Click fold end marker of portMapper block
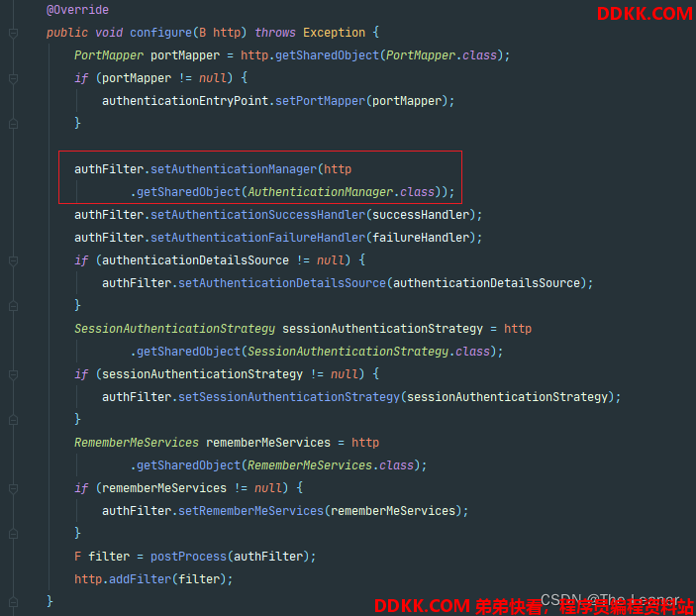 coord(13,124)
